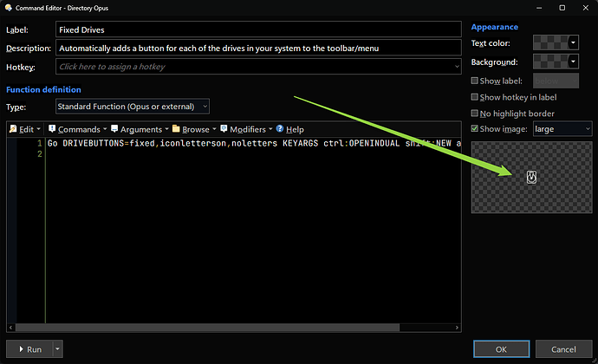Click the Arguments menu icon

[x=114, y=129]
